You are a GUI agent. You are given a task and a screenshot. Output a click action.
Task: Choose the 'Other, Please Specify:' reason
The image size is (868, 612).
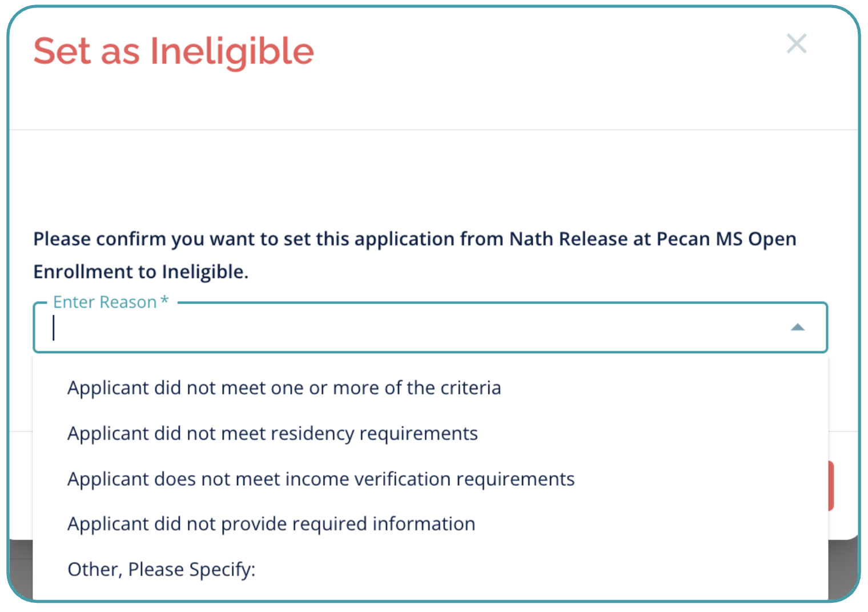pyautogui.click(x=162, y=570)
